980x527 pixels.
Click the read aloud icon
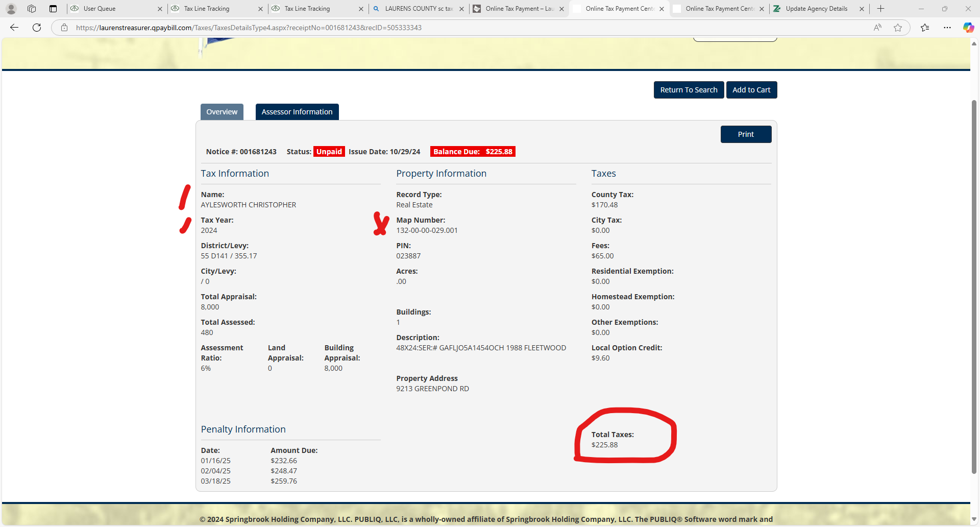point(877,28)
